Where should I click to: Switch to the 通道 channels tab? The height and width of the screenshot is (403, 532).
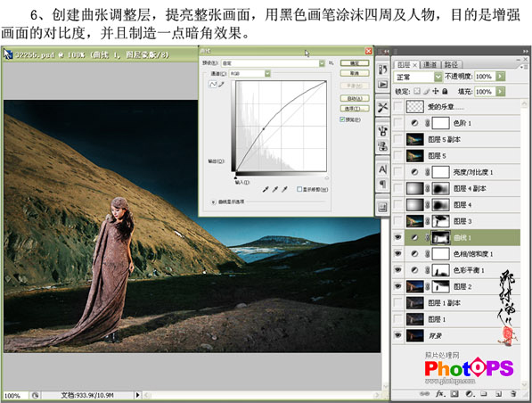click(430, 64)
